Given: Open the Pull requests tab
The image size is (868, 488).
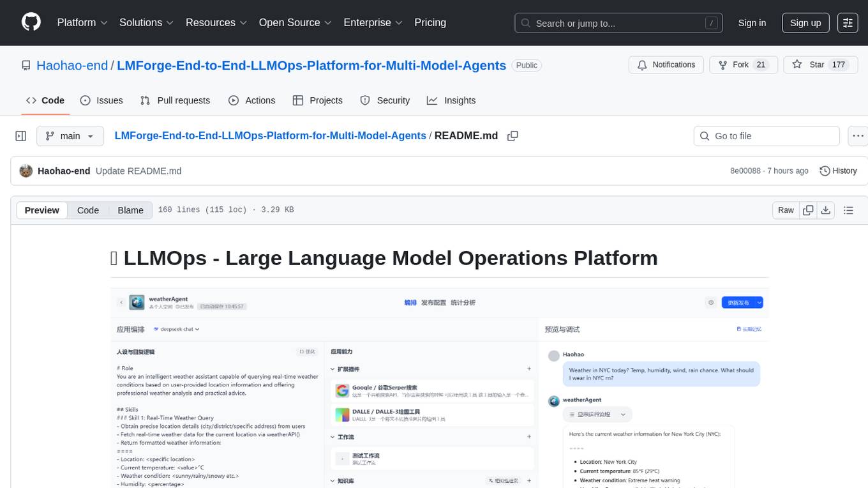Looking at the screenshot, I should point(175,100).
